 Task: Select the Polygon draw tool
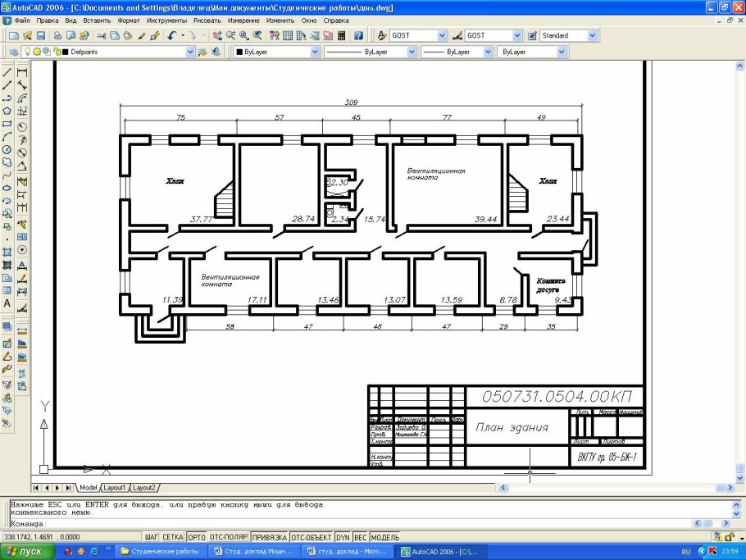point(7,111)
